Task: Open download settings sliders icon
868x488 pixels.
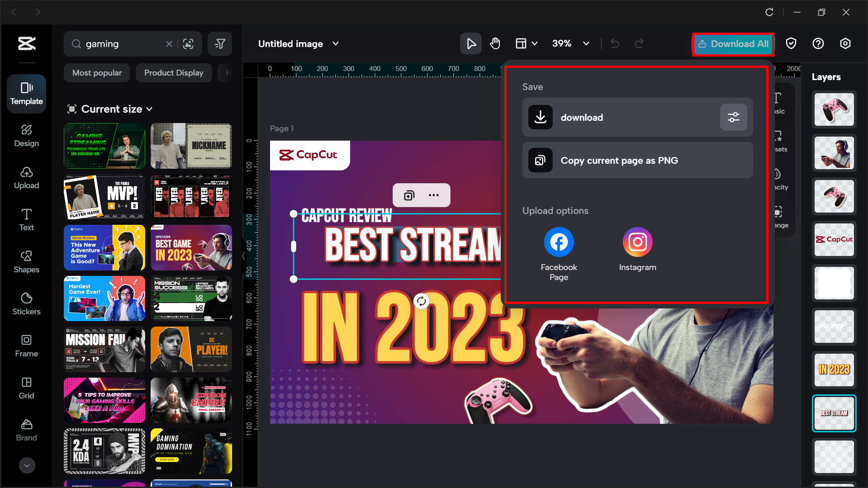Action: (733, 118)
